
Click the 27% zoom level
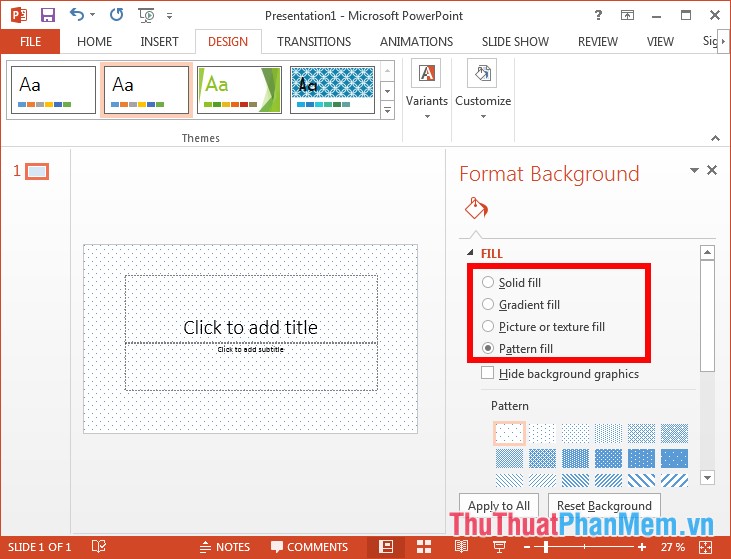pyautogui.click(x=672, y=547)
